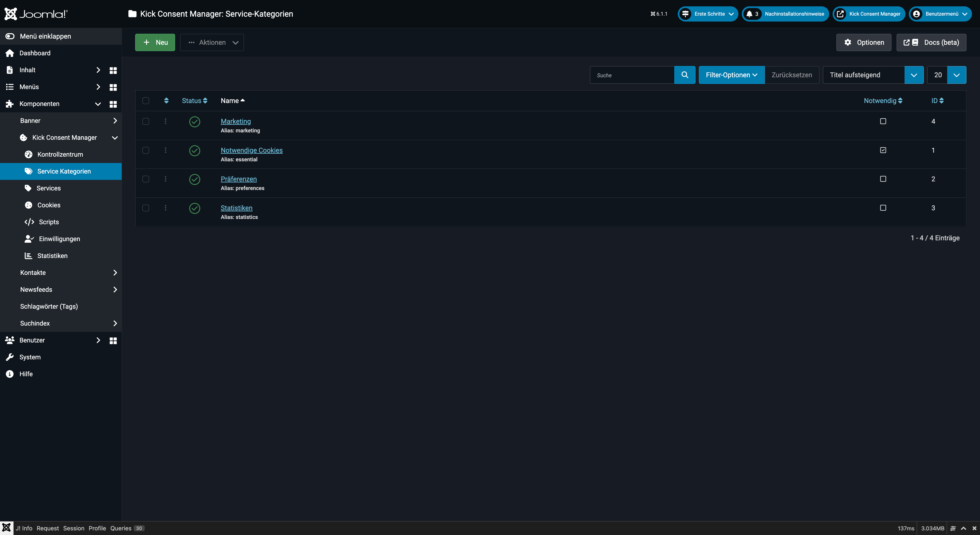Click drag handle of Statistiken row

coord(166,208)
